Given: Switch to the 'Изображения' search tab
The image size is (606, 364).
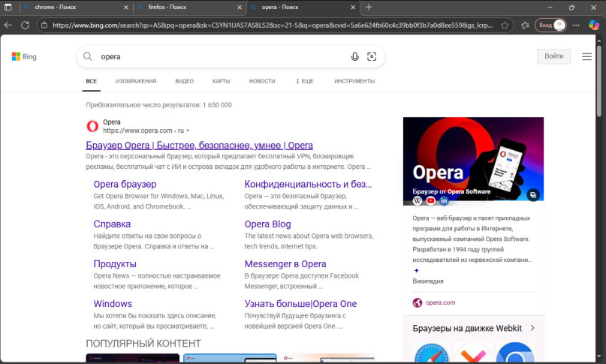Looking at the screenshot, I should [136, 81].
